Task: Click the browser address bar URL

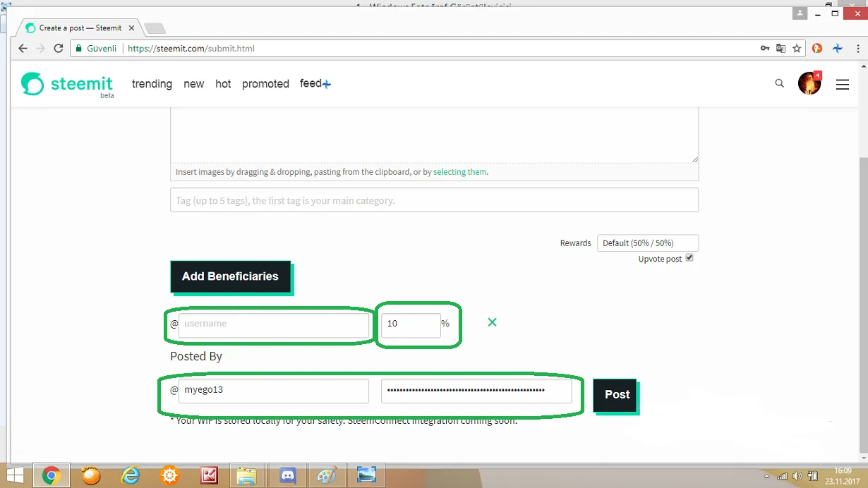Action: tap(191, 49)
